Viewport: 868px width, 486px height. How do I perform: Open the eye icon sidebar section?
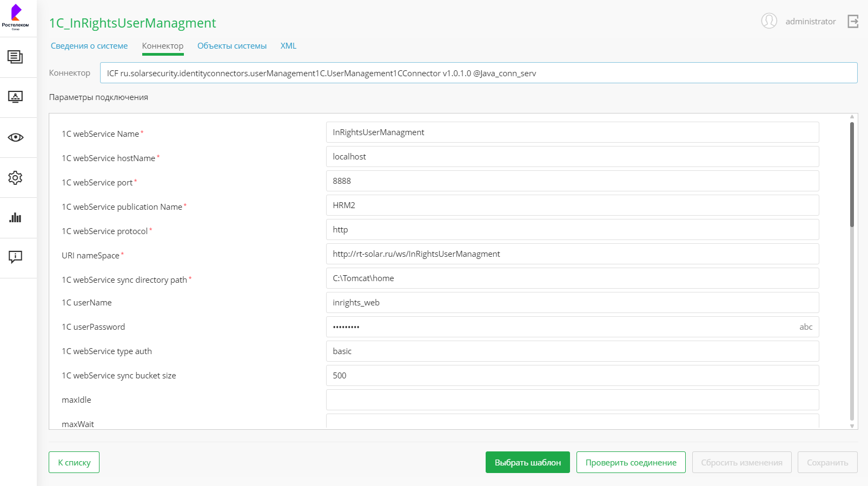coord(15,137)
